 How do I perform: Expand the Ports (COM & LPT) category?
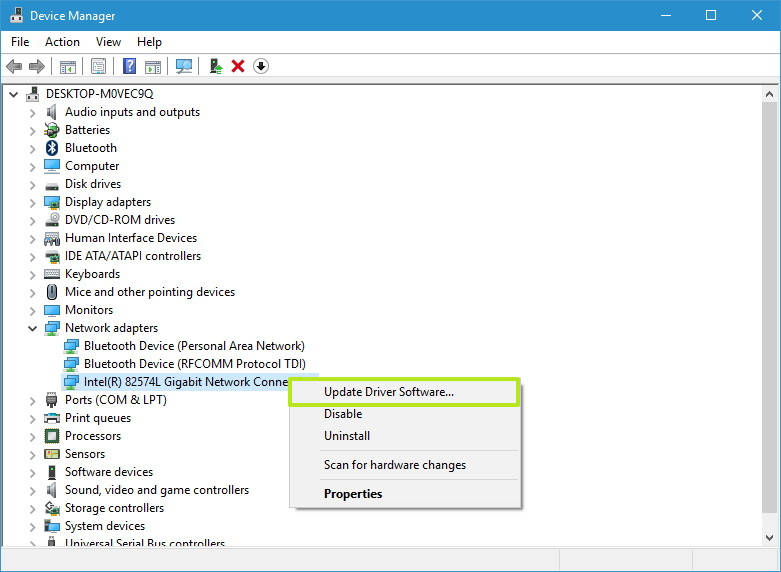[x=32, y=400]
